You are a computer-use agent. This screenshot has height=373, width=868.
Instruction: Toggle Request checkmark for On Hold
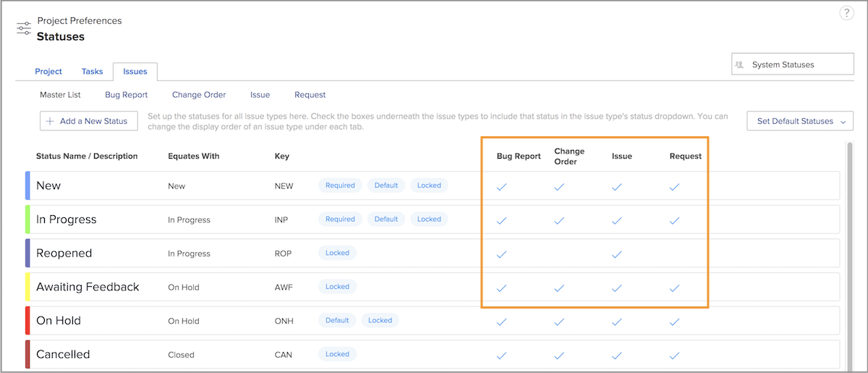pos(674,322)
